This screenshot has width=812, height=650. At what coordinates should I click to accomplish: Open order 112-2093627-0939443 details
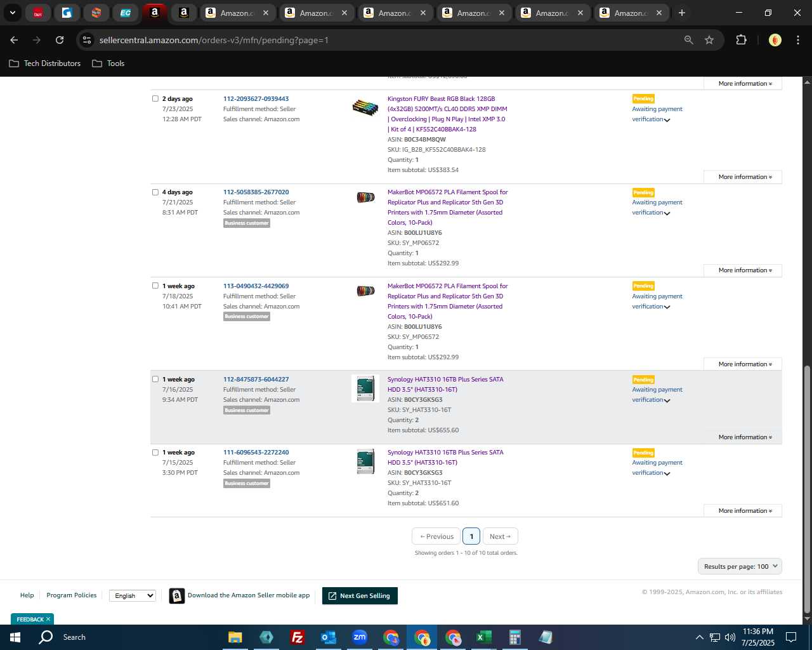click(256, 99)
